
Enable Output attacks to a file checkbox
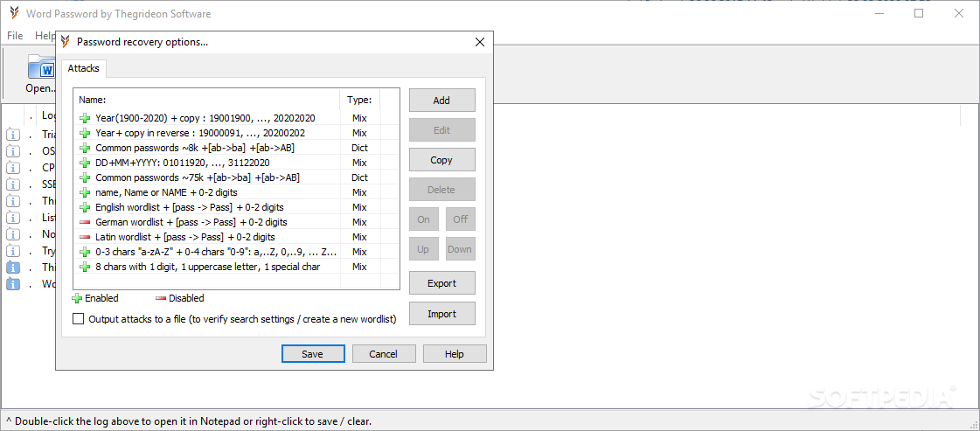click(78, 319)
